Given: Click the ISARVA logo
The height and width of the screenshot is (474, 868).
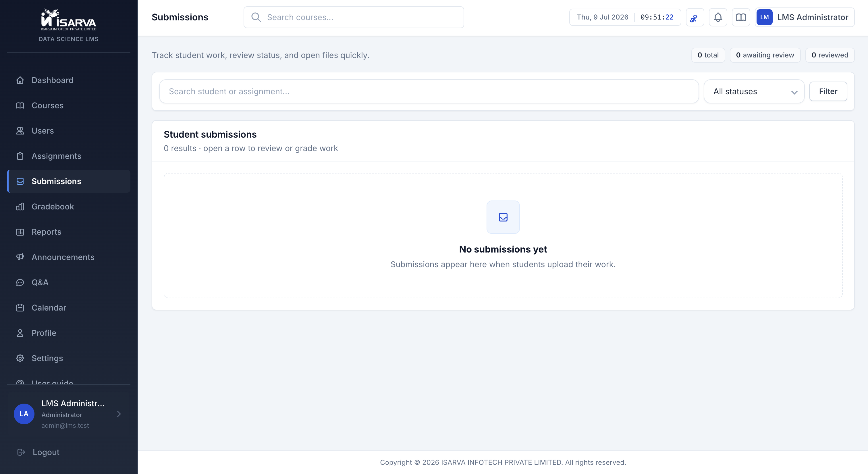Looking at the screenshot, I should [69, 20].
